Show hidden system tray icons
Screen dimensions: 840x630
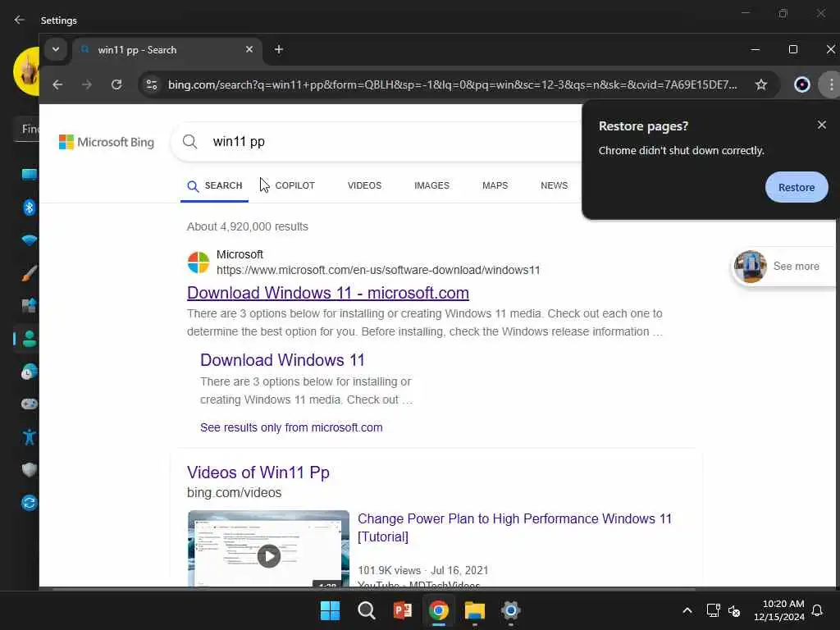click(687, 610)
